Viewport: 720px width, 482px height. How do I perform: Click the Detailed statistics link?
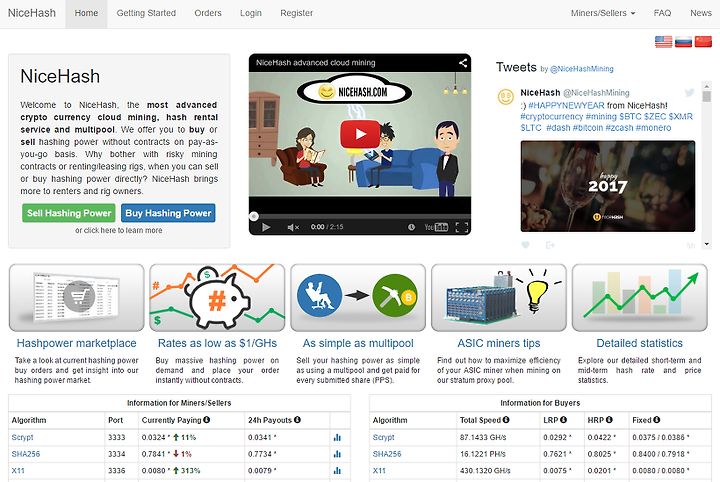click(x=640, y=343)
